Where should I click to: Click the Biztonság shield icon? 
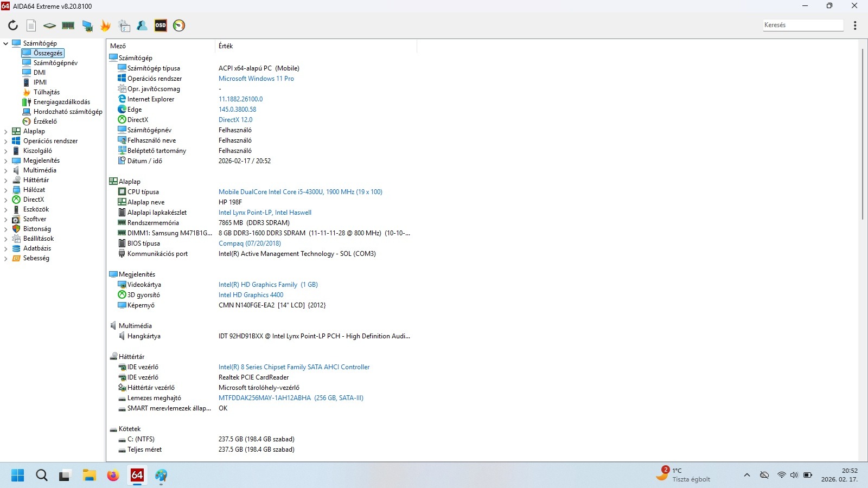(x=16, y=229)
